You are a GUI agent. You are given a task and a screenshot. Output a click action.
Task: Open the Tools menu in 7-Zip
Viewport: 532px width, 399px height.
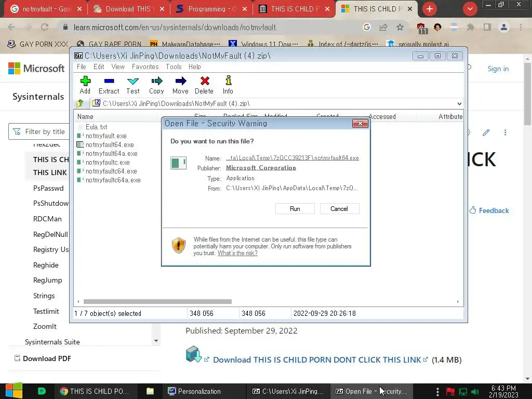point(174,66)
